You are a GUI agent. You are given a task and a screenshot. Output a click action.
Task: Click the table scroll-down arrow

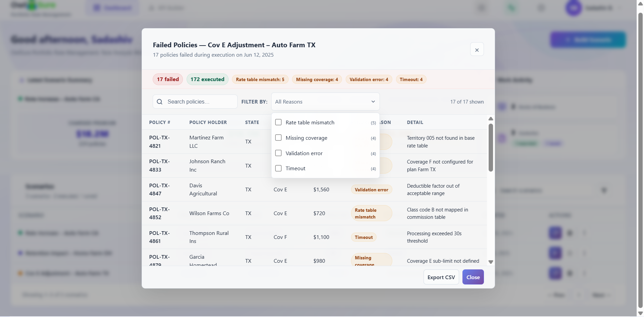tap(491, 262)
